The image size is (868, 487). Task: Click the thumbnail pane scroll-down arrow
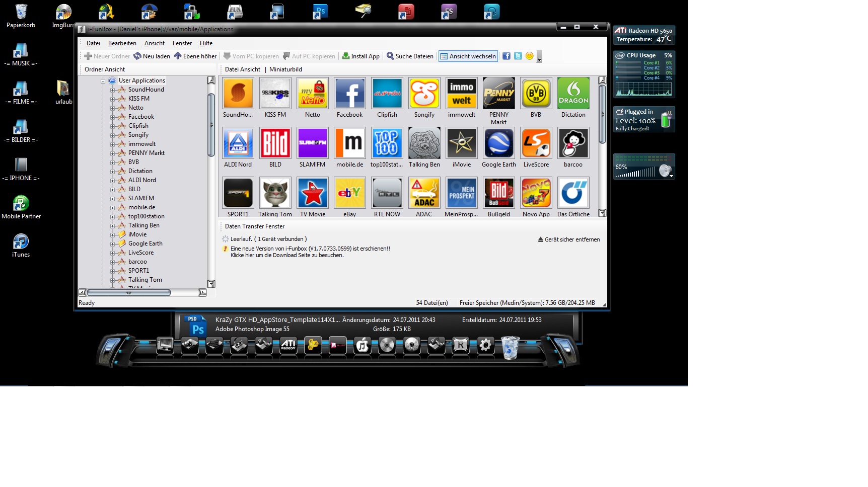pyautogui.click(x=602, y=213)
